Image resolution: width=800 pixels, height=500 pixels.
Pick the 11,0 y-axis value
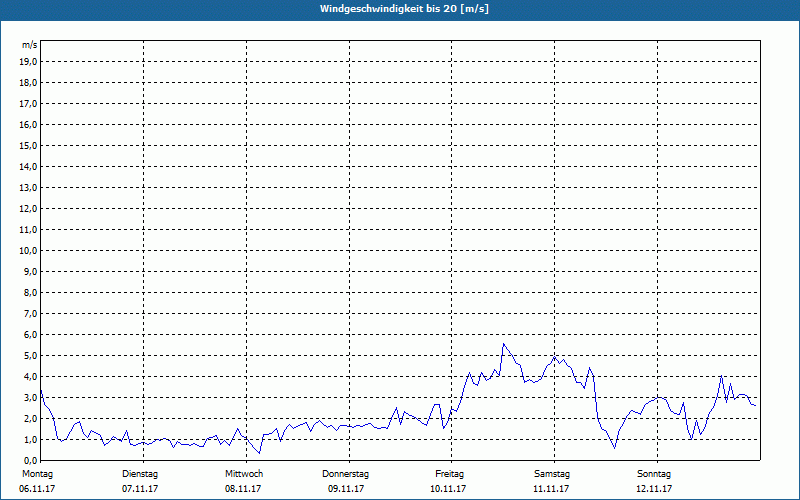point(29,230)
